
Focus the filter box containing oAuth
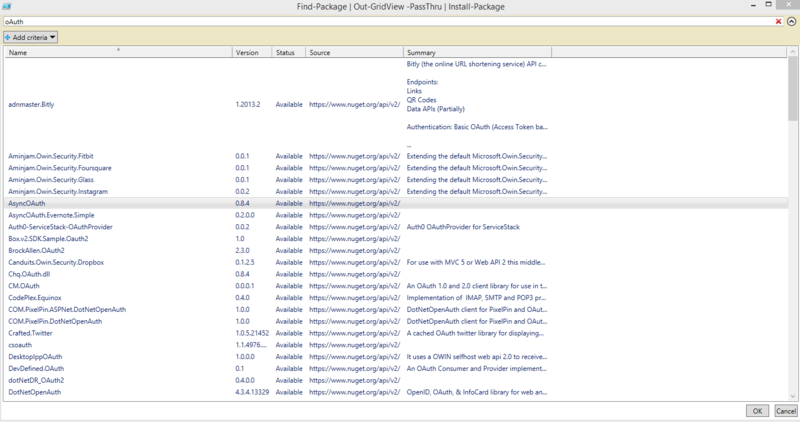[x=389, y=21]
